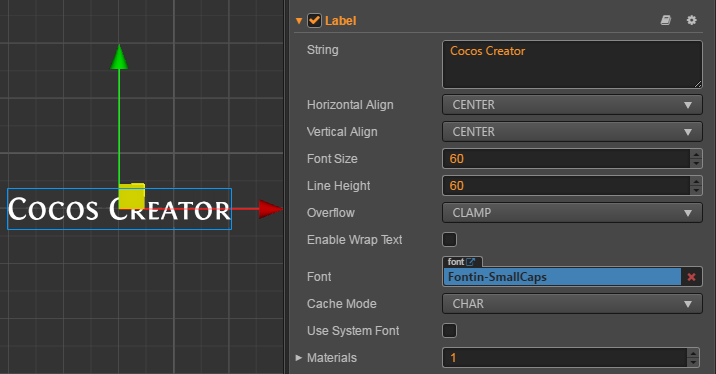Decrease Line Height with down stepper

pyautogui.click(x=696, y=191)
